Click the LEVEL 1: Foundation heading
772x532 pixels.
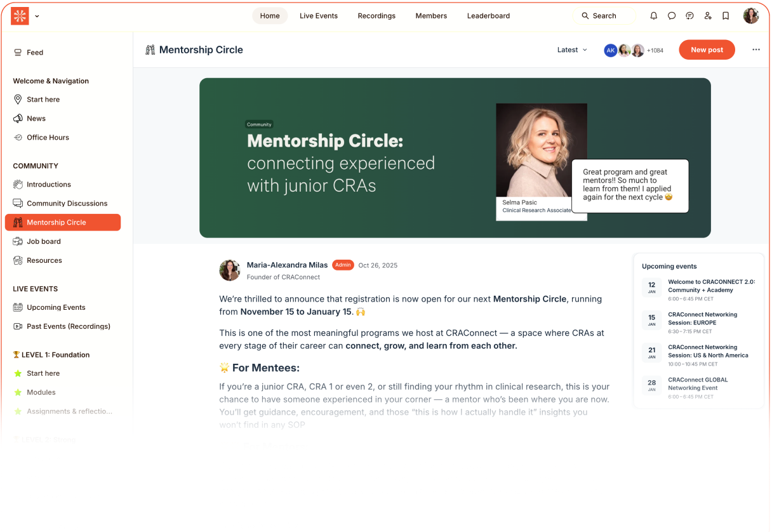click(x=51, y=355)
